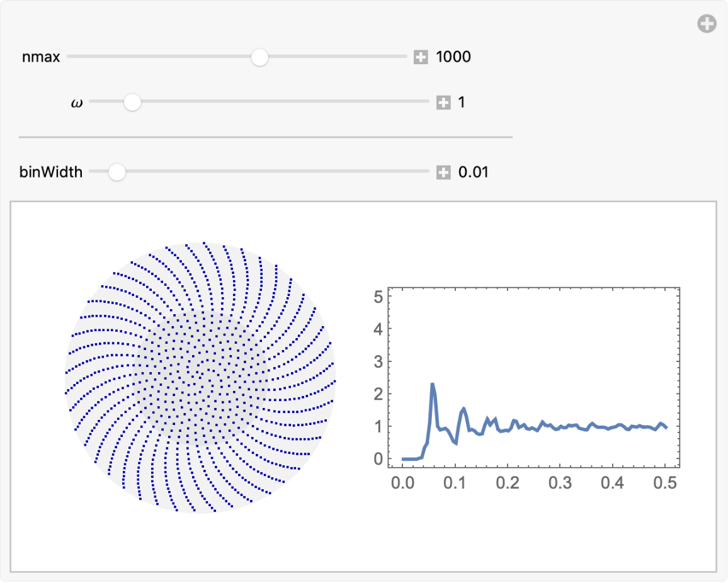This screenshot has width=728, height=583.
Task: Select the binWidth slider knob
Action: pos(117,172)
